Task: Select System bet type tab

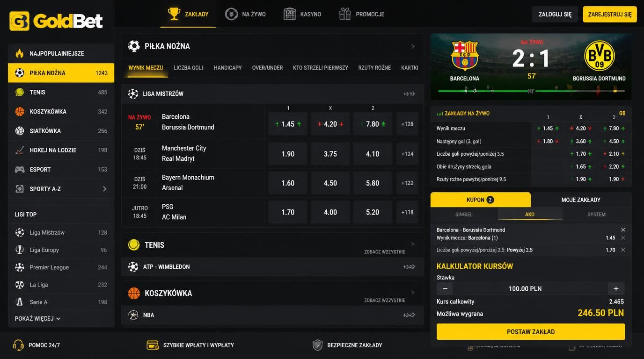Action: pos(597,214)
